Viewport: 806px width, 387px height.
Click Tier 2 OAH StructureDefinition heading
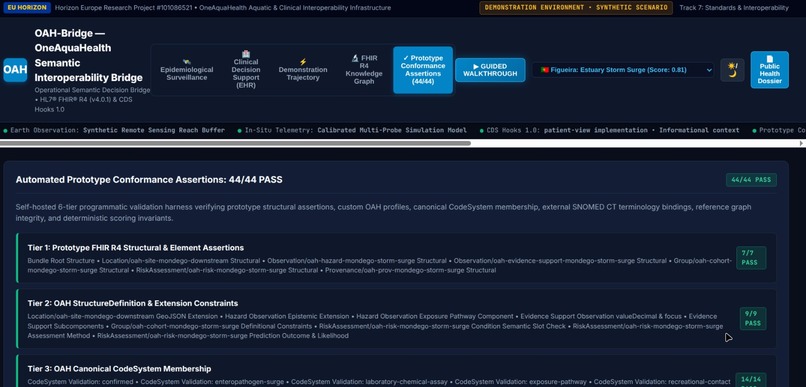click(133, 303)
